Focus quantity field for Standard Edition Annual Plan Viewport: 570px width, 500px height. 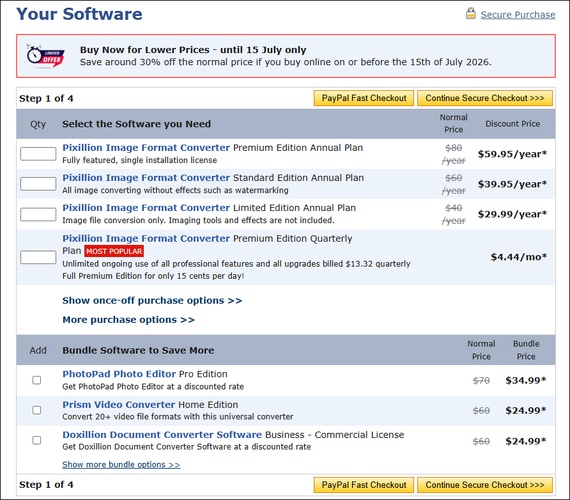tap(38, 184)
